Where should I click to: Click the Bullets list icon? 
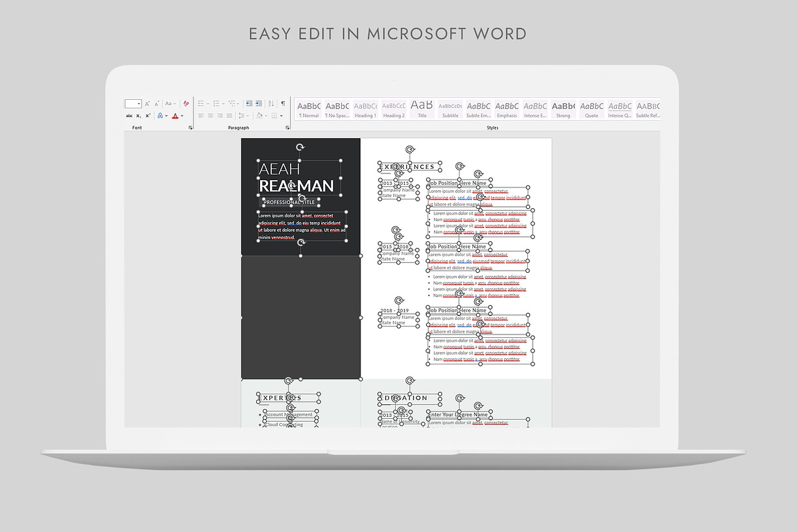point(201,103)
